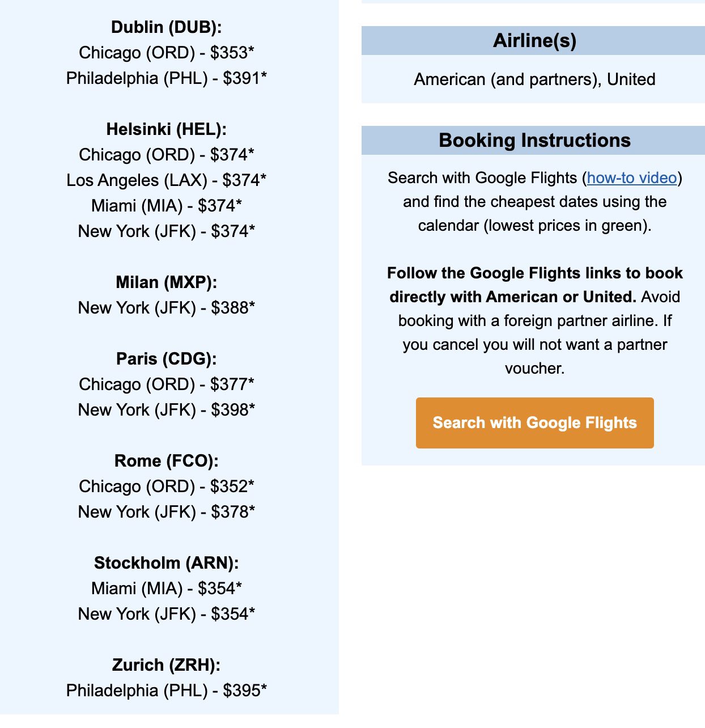The width and height of the screenshot is (705, 728).
Task: Click the Zurich (ZRH) city heading
Action: (168, 664)
